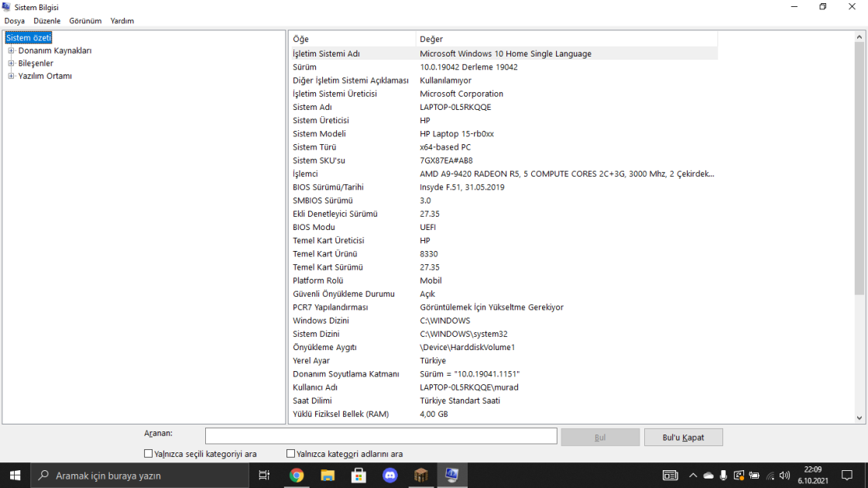Screen dimensions: 868x488
Task: Select the İşlemci row label
Action: (x=305, y=174)
